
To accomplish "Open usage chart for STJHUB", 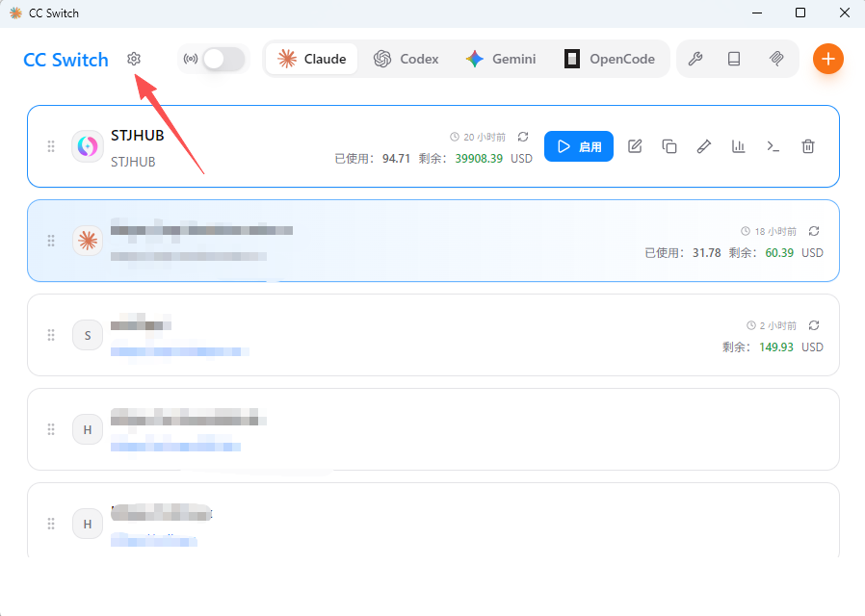I will 738,146.
